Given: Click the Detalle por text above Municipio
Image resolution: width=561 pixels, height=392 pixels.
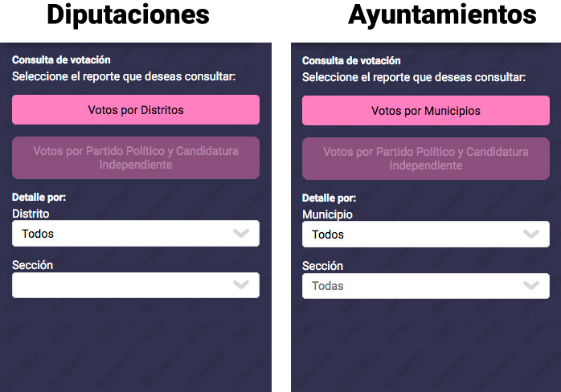Looking at the screenshot, I should 329,198.
